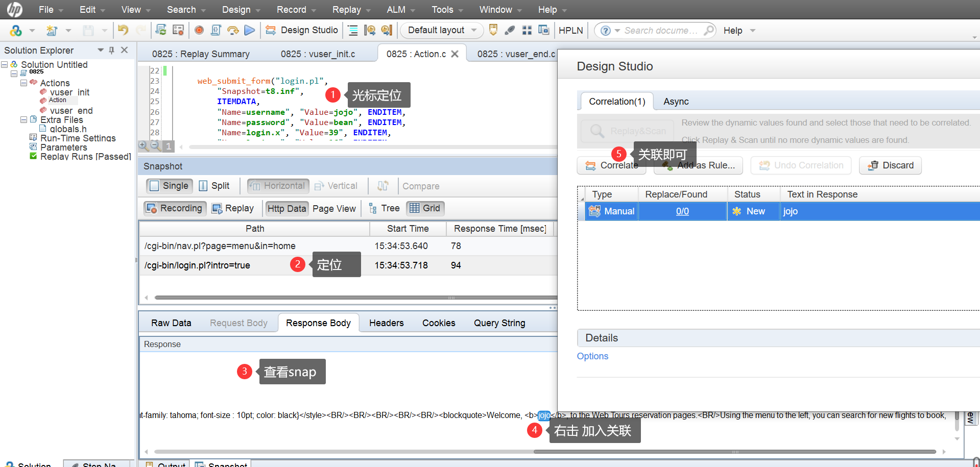This screenshot has height=467, width=980.
Task: Click the new script icon
Action: pos(52,31)
